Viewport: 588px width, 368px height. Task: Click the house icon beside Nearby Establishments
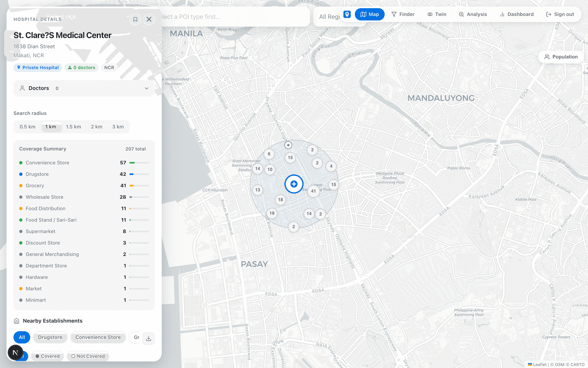17,321
